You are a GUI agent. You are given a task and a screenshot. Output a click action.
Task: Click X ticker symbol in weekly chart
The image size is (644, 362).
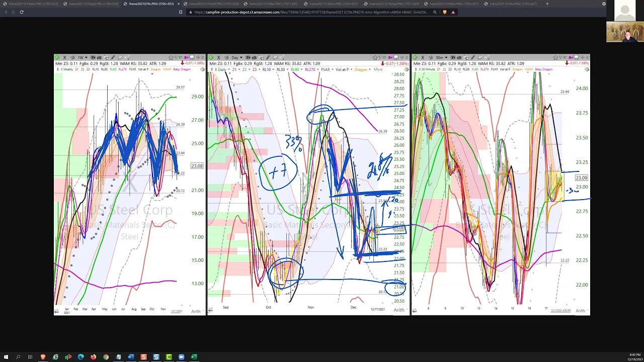(x=64, y=57)
